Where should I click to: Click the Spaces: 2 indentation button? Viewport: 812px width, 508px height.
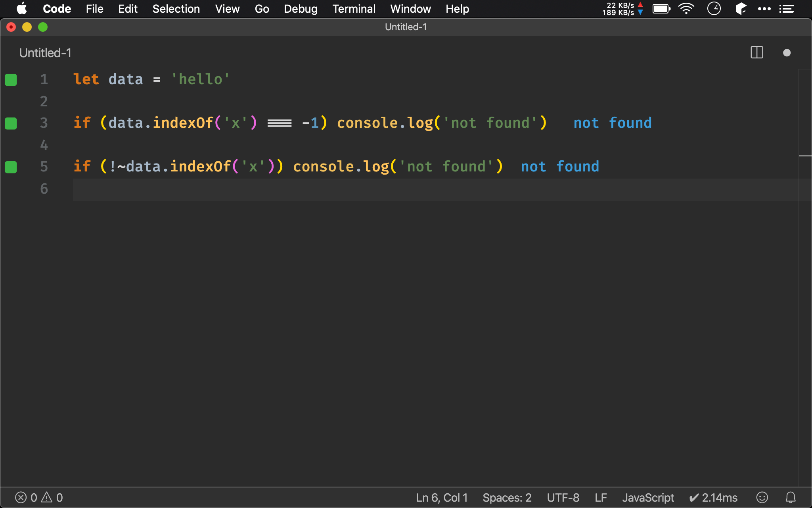507,497
